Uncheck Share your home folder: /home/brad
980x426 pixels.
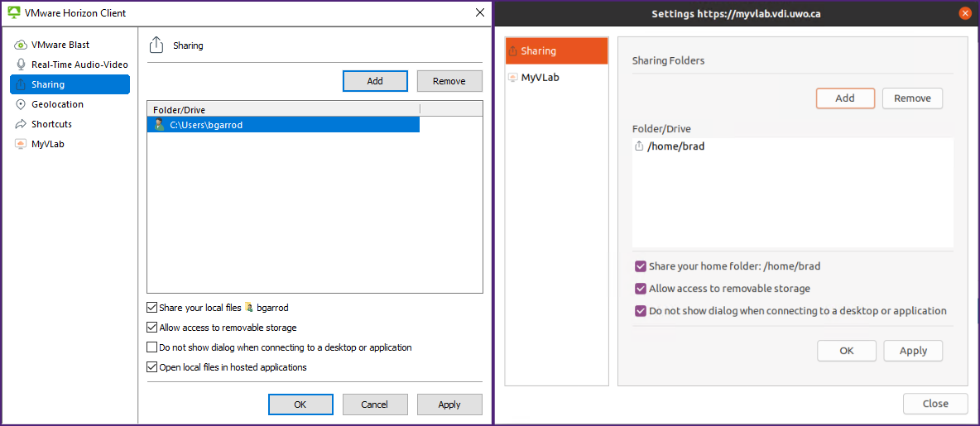tap(640, 266)
